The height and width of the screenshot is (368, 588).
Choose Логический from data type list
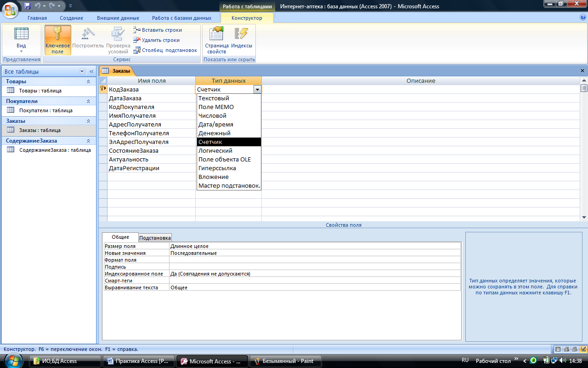229,151
